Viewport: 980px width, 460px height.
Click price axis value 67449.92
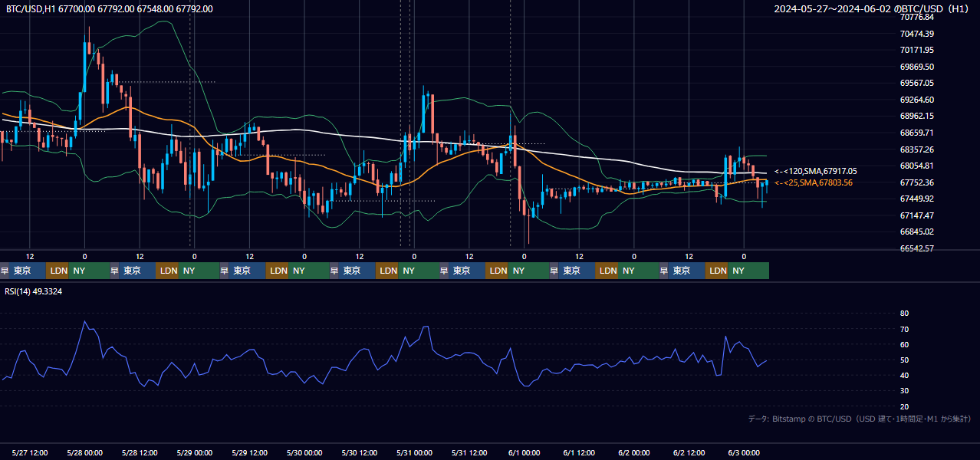pos(916,199)
